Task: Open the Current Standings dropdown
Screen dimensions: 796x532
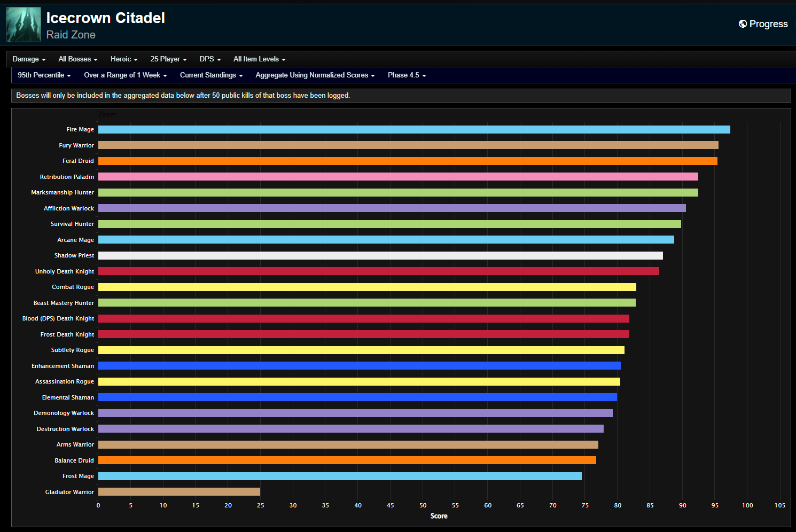Action: pyautogui.click(x=211, y=75)
